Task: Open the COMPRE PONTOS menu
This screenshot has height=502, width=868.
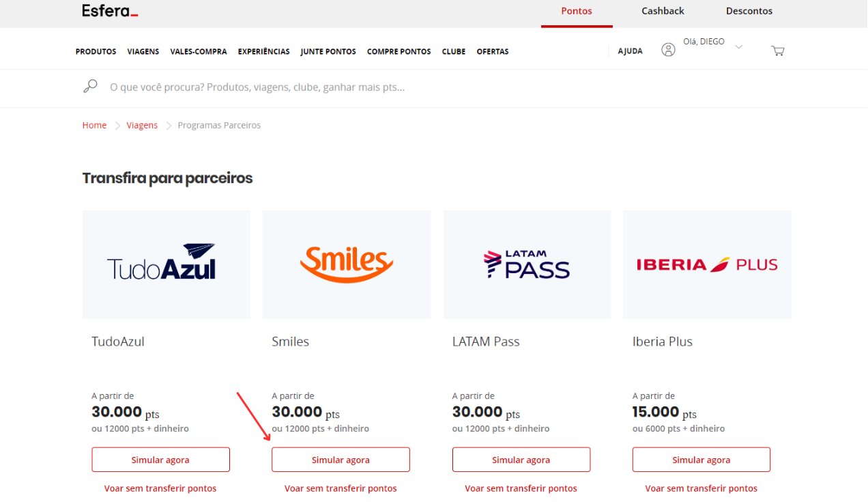Action: click(399, 51)
